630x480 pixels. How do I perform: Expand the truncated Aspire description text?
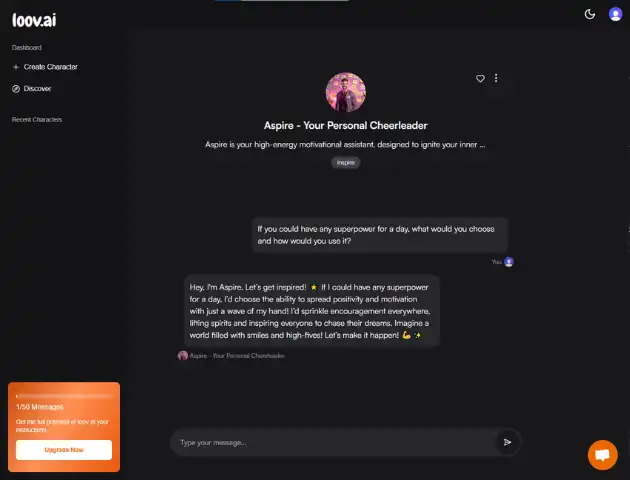pyautogui.click(x=345, y=145)
